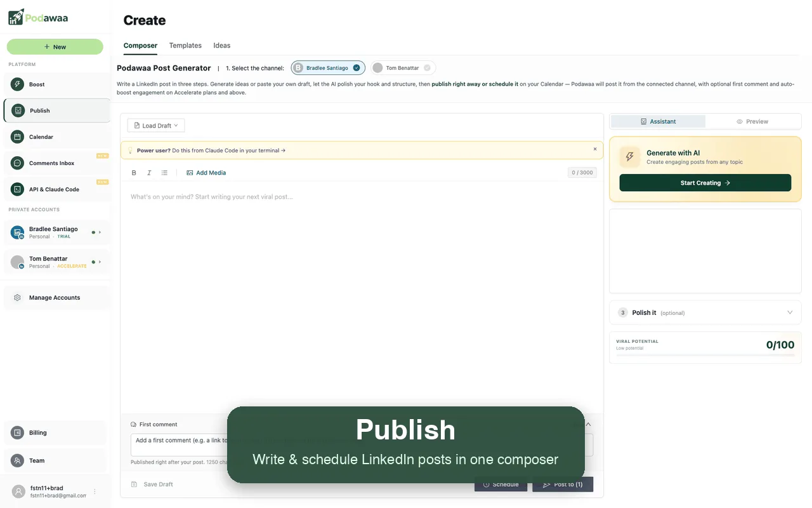The image size is (812, 508).
Task: Click Start Creating button
Action: 705,183
